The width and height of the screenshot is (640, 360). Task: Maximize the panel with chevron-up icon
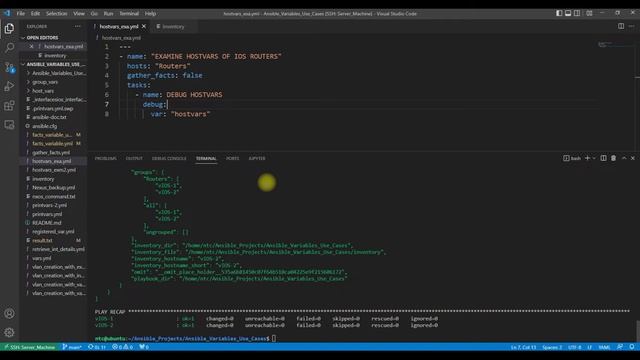tap(624, 158)
